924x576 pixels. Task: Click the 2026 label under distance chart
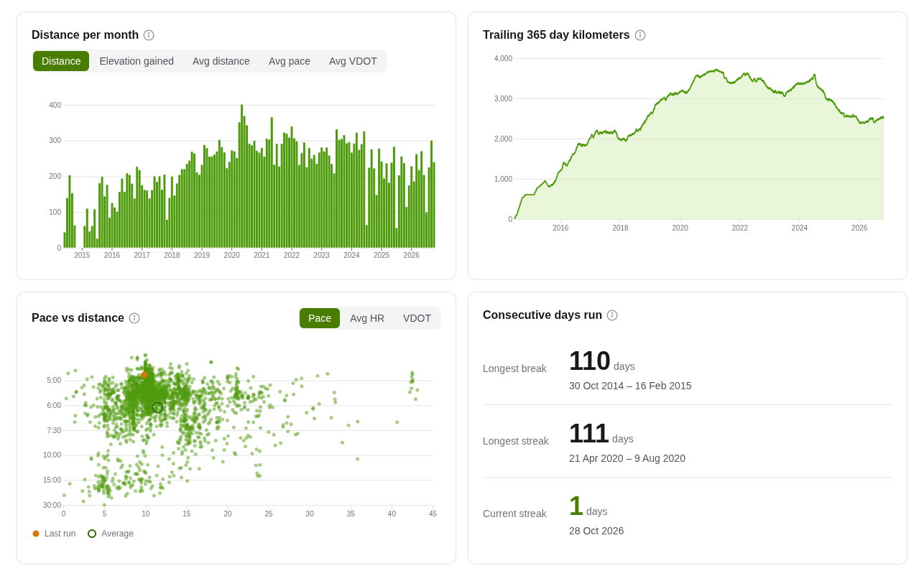(411, 256)
